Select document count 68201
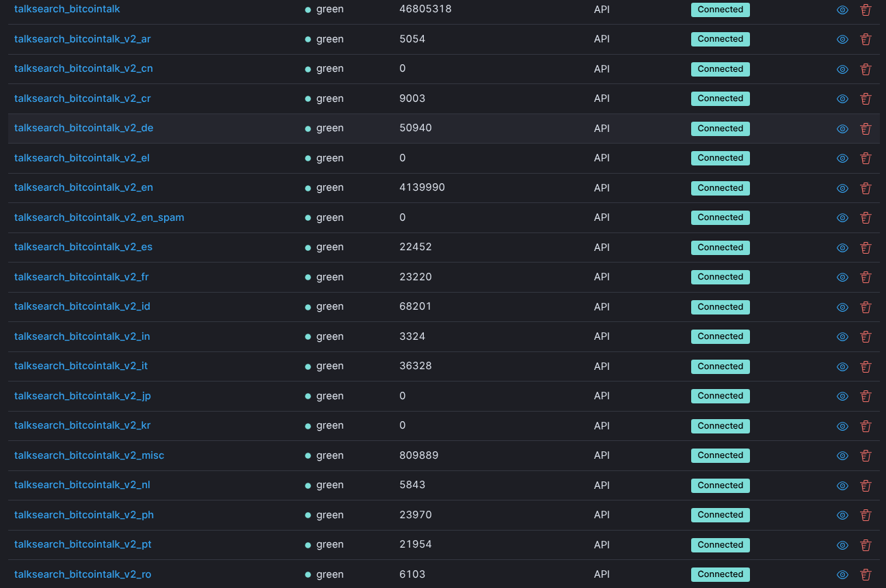The height and width of the screenshot is (588, 886). click(x=416, y=306)
